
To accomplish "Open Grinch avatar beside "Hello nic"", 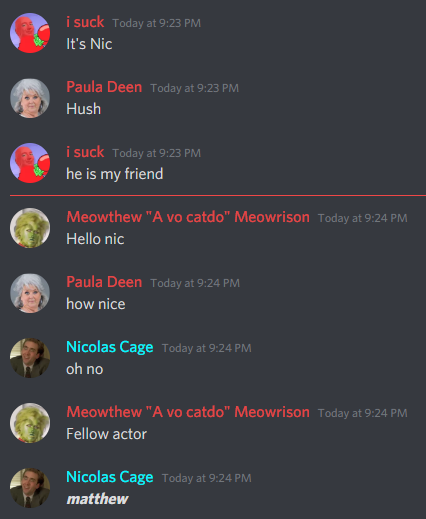I will coord(30,228).
